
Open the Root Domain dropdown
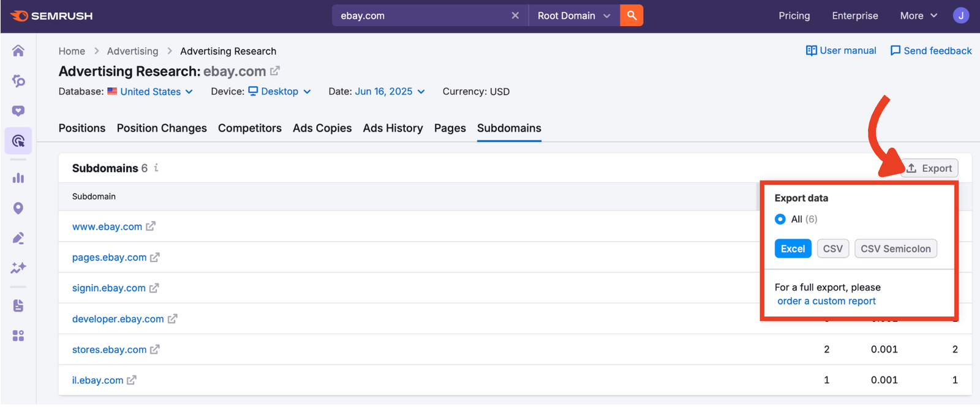pos(573,16)
